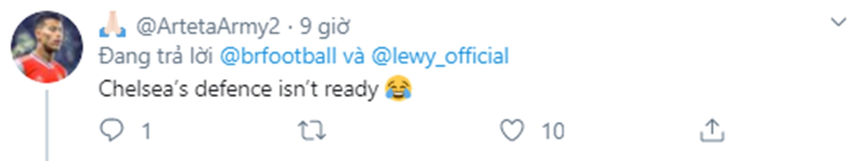Click the '9 giờ' timestamp
Viewport: 868px width, 161px height.
click(324, 26)
